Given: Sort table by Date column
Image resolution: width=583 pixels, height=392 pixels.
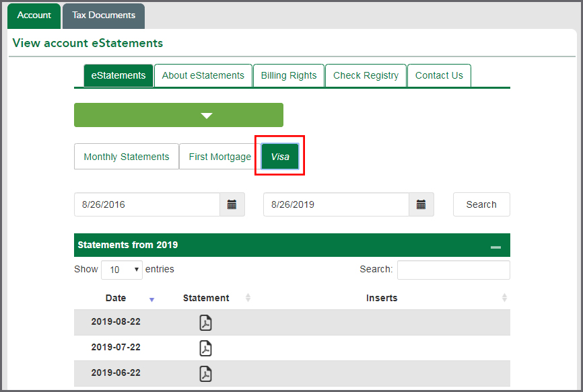Looking at the screenshot, I should click(116, 298).
